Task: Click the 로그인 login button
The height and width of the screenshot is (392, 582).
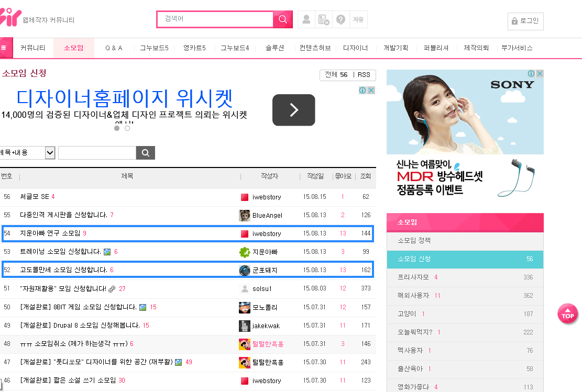Action: (x=525, y=21)
